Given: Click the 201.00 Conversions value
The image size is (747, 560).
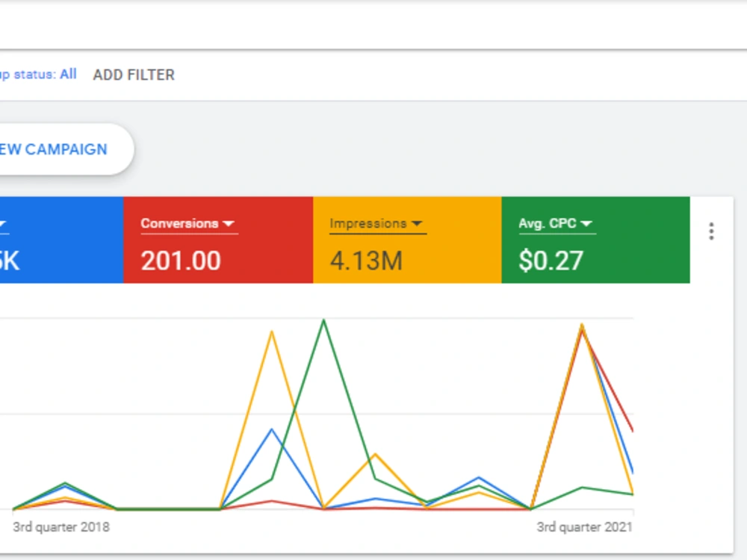Looking at the screenshot, I should (x=181, y=261).
